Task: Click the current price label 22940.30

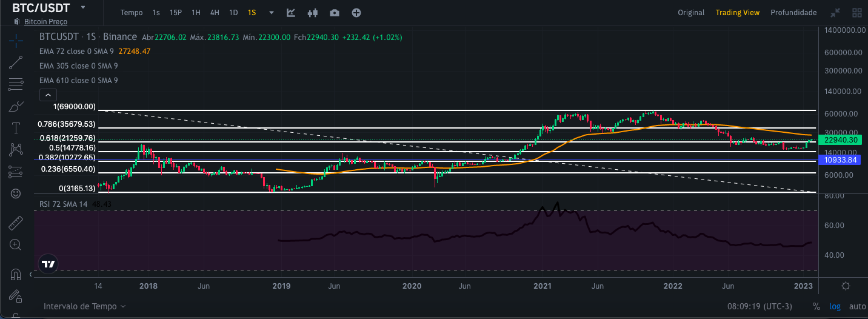Action: pyautogui.click(x=841, y=139)
